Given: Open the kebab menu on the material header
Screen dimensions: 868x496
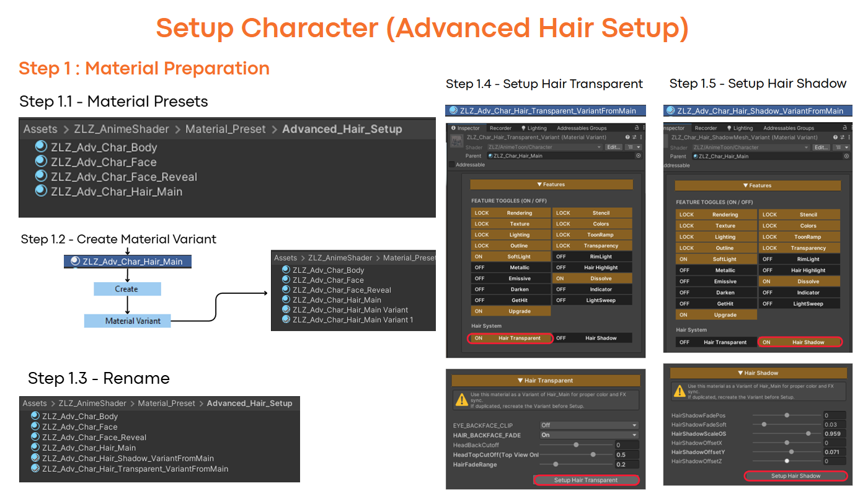Looking at the screenshot, I should coord(642,138).
